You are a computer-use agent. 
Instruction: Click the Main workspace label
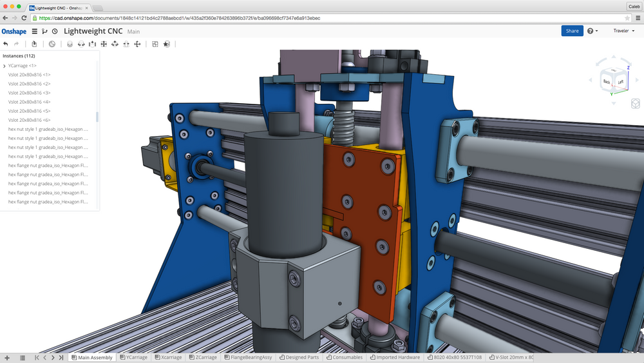[133, 32]
